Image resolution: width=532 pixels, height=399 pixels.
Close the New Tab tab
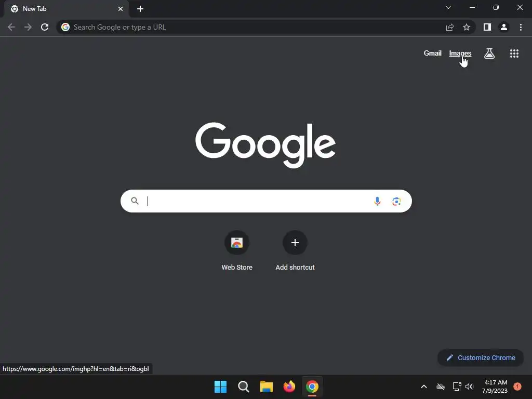121,9
